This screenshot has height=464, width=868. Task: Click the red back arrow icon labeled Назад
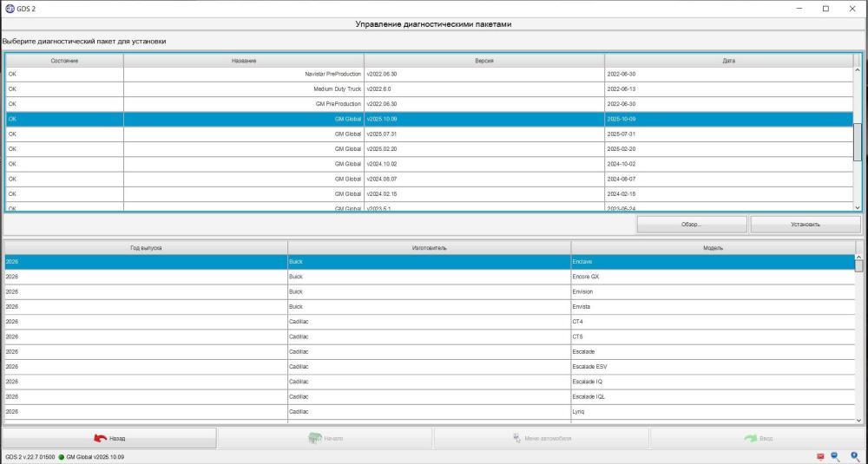(100, 438)
